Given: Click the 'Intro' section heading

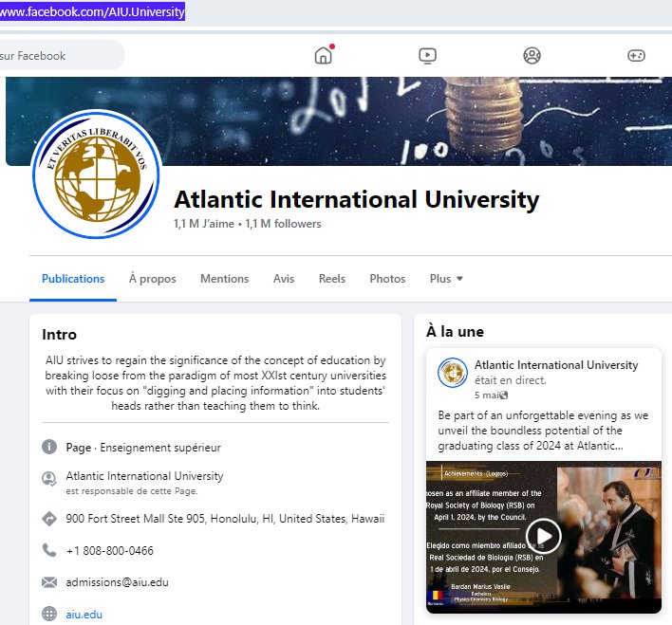Looking at the screenshot, I should coord(59,335).
